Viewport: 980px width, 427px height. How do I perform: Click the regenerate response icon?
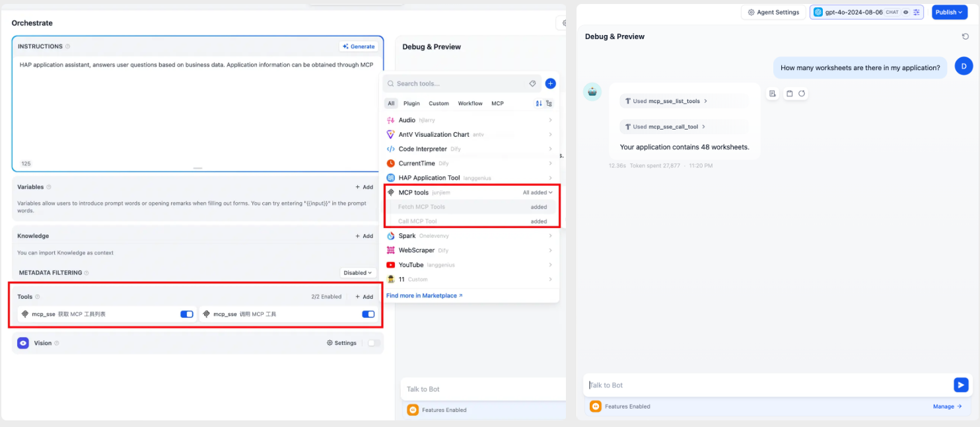coord(802,94)
